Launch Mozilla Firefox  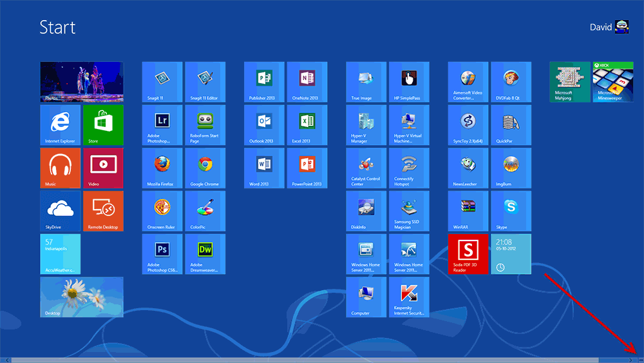(162, 168)
